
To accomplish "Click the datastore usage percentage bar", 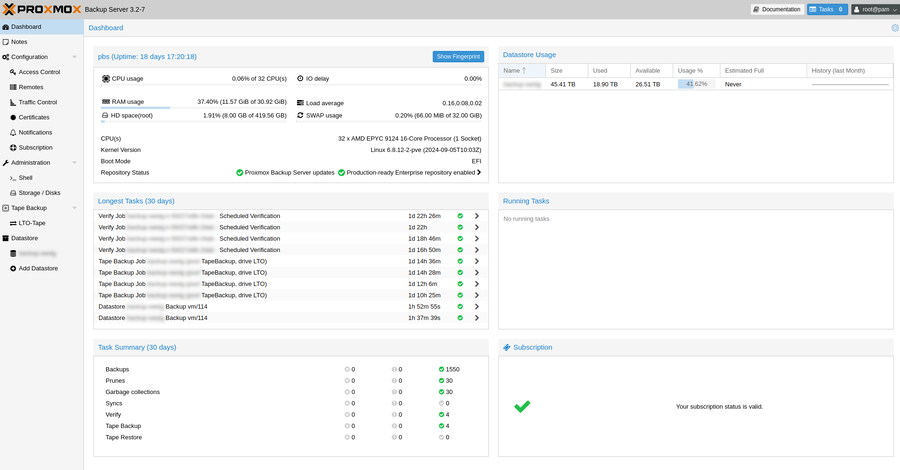I will pyautogui.click(x=695, y=84).
